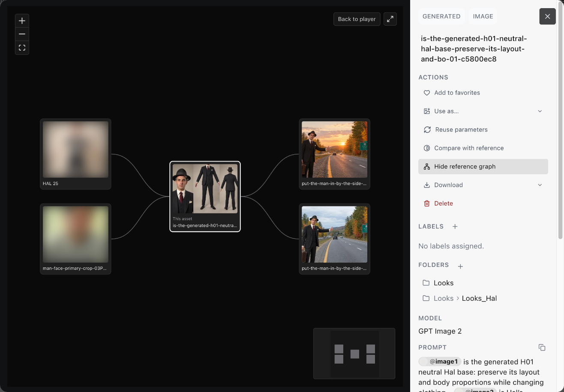Click the sidebar vertical scrollbar
This screenshot has width=564, height=392.
click(561, 120)
